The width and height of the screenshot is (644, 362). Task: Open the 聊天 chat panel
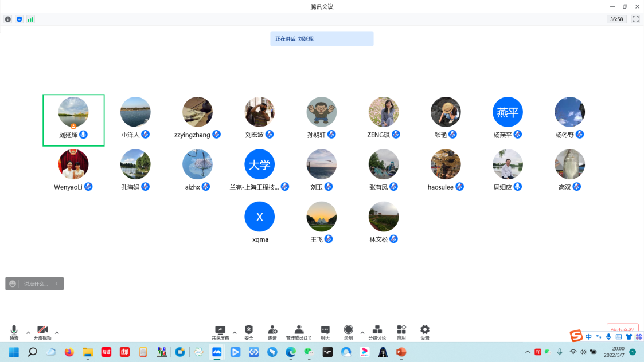point(325,332)
